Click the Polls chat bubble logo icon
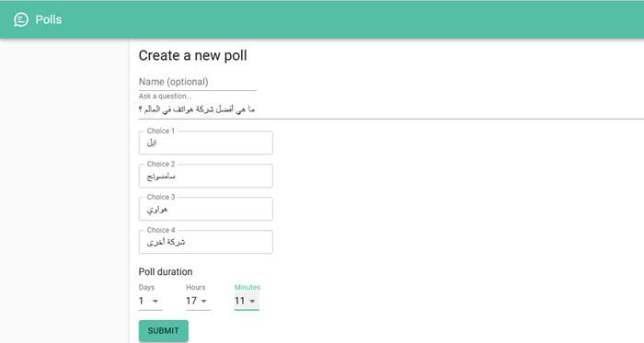The width and height of the screenshot is (644, 343). pyautogui.click(x=21, y=19)
